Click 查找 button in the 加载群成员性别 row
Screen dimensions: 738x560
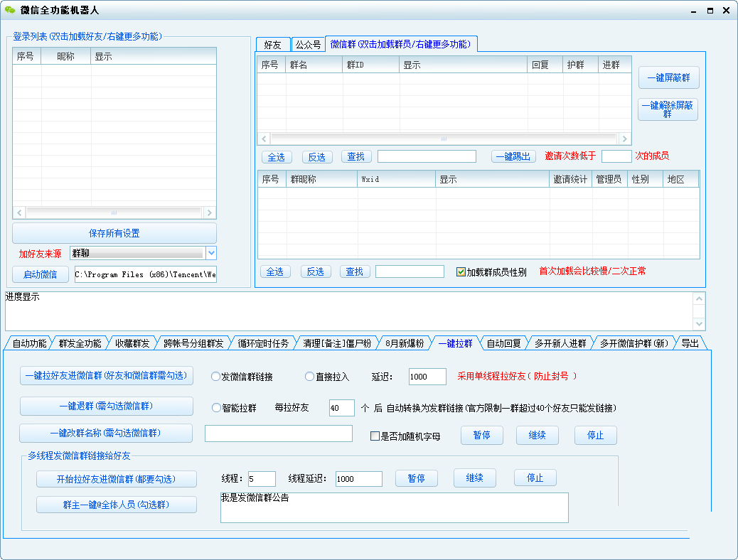(354, 271)
